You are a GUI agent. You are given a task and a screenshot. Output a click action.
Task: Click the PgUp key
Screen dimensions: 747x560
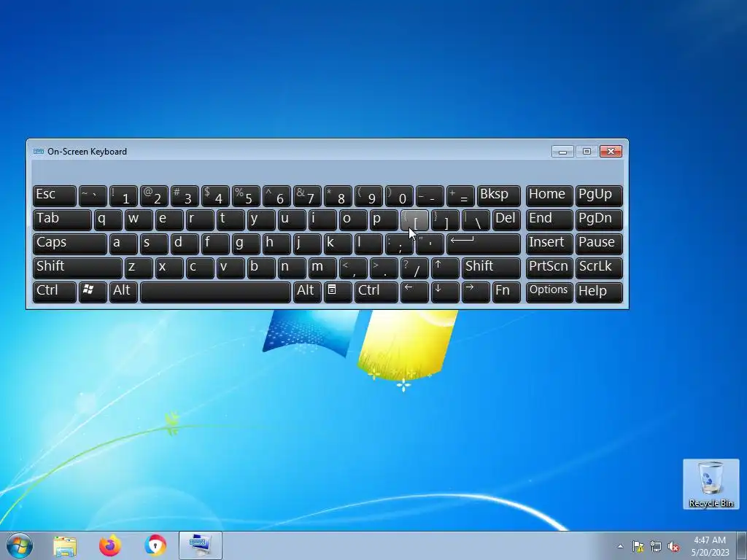(x=599, y=195)
